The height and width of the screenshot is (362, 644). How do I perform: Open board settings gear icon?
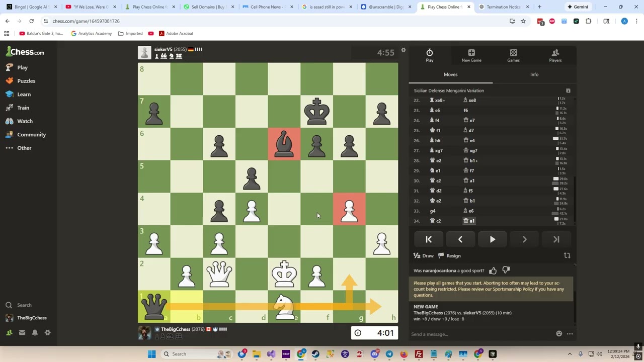pos(403,50)
